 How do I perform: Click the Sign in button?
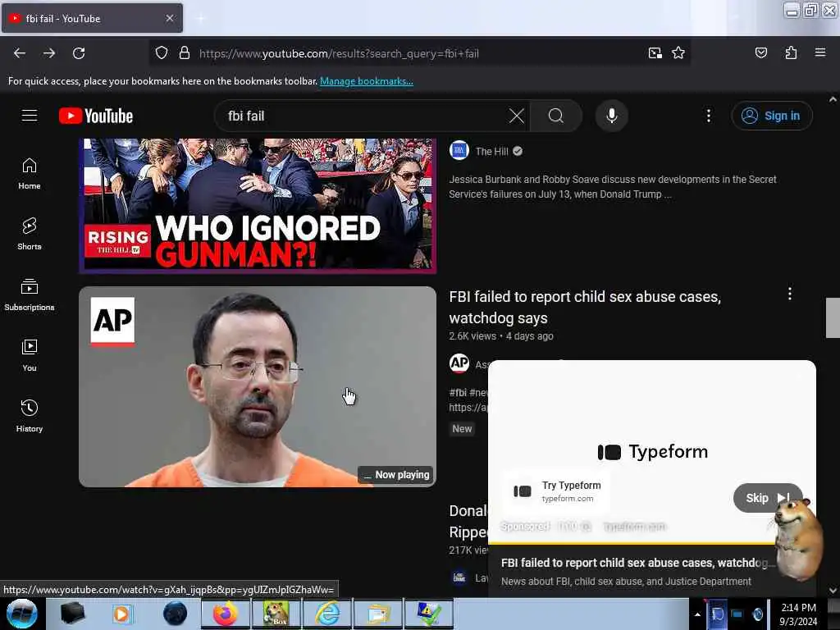coord(771,116)
